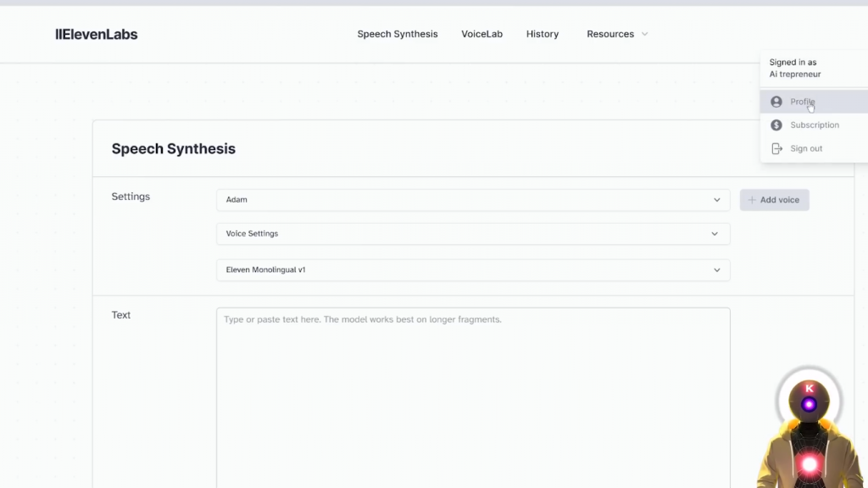Open the History page

[542, 34]
